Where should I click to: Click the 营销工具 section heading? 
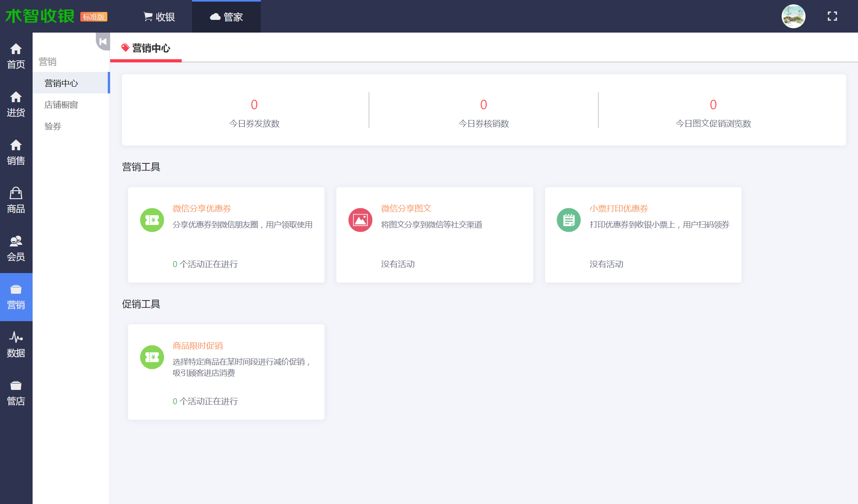141,167
